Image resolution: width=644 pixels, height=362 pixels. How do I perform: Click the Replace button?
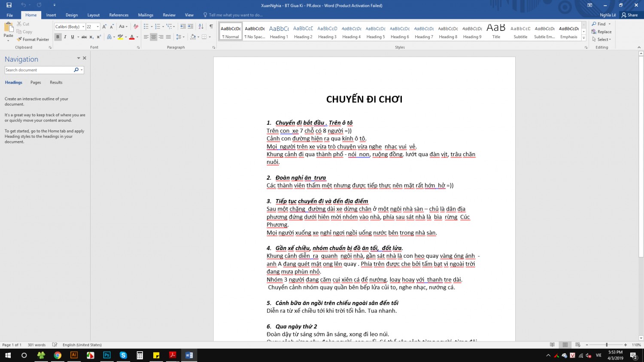(x=601, y=32)
